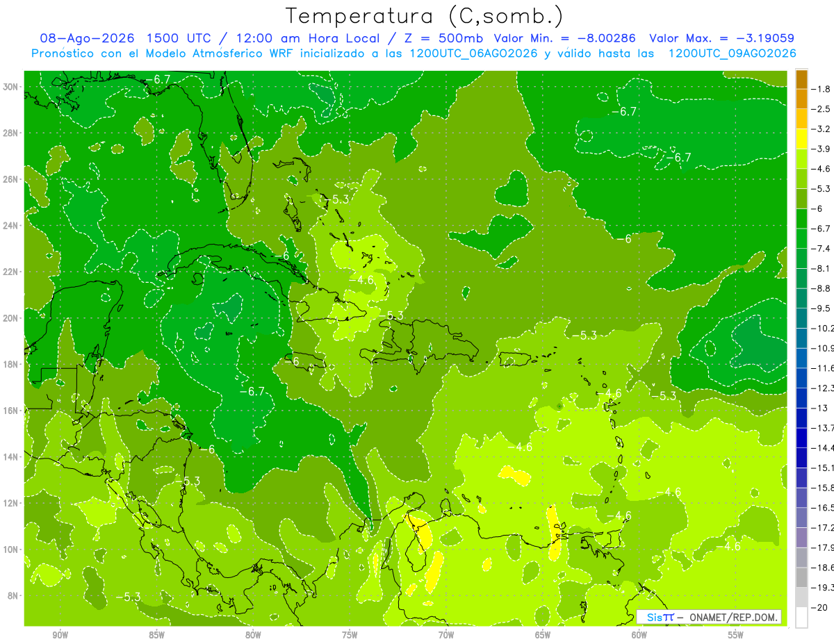
Task: Click the '1200UTC_06AGO2026' initialization time
Action: click(472, 53)
